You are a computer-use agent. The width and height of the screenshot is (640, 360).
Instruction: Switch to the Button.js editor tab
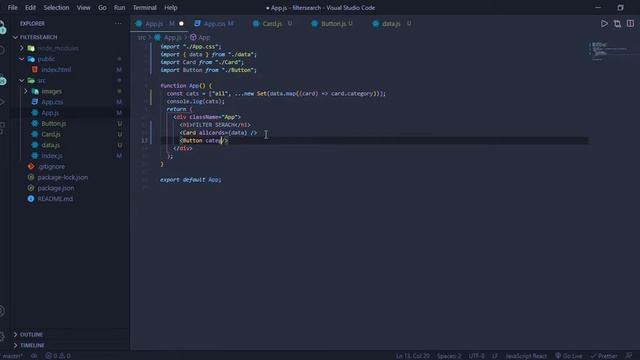[333, 24]
